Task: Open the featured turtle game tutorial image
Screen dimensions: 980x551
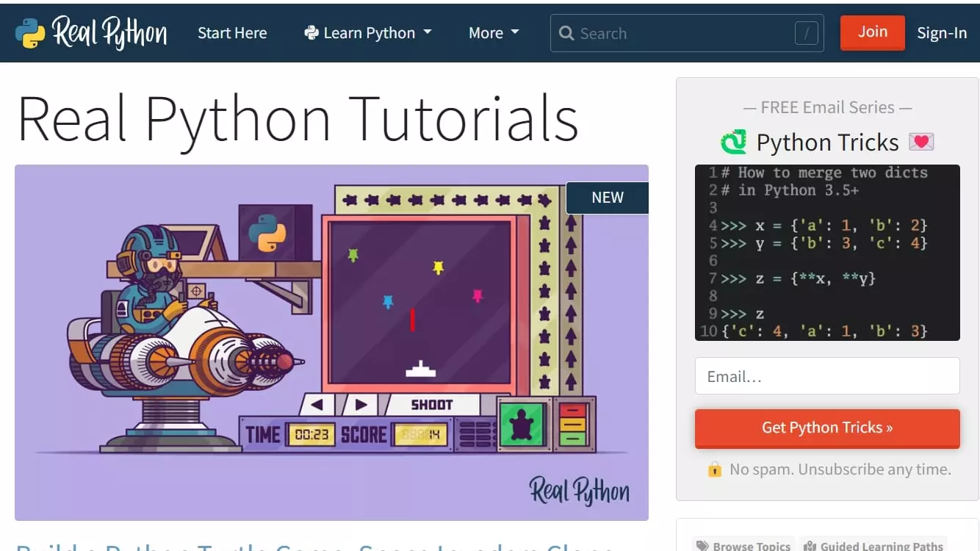Action: tap(331, 342)
